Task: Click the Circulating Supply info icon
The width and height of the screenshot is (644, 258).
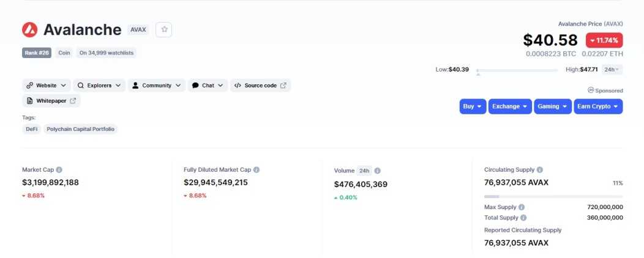Action: tap(540, 170)
